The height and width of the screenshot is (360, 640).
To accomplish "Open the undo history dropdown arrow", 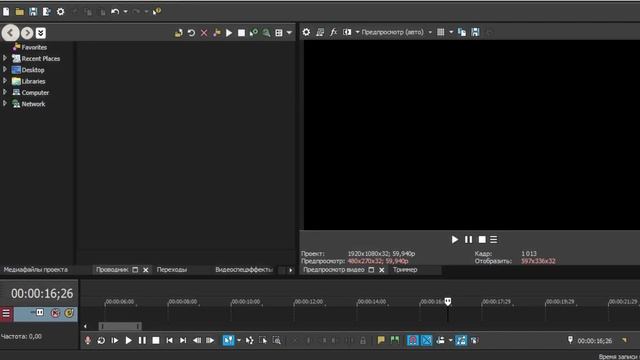I will (x=125, y=12).
